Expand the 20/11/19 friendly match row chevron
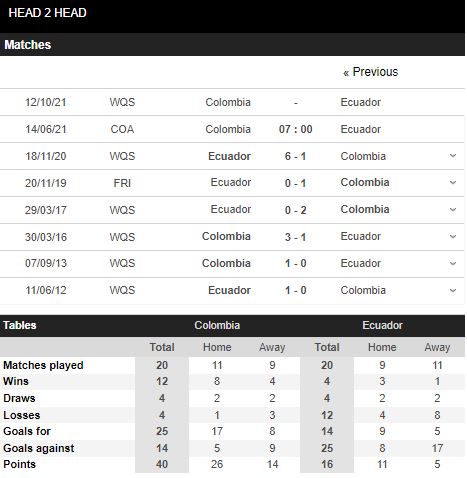This screenshot has width=467, height=478. (x=452, y=183)
